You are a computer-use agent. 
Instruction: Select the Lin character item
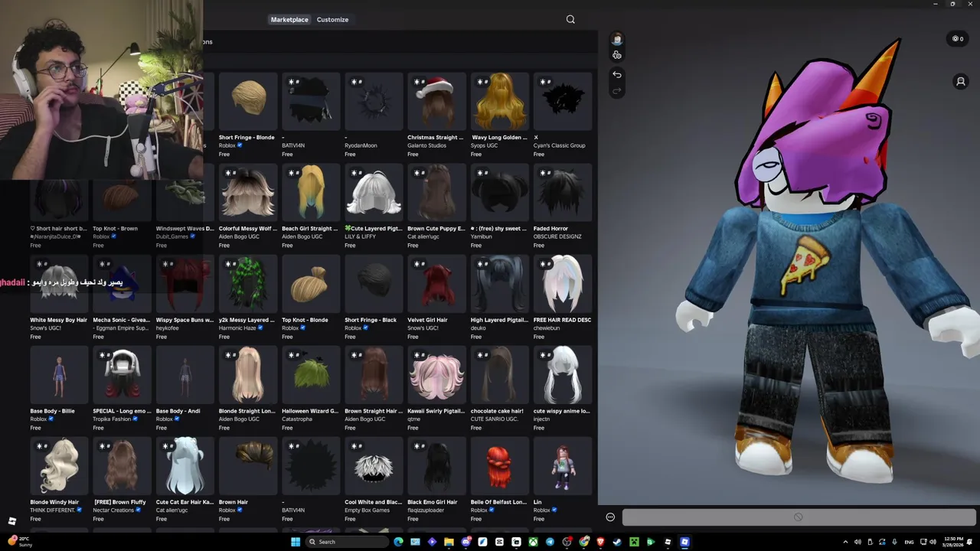562,466
